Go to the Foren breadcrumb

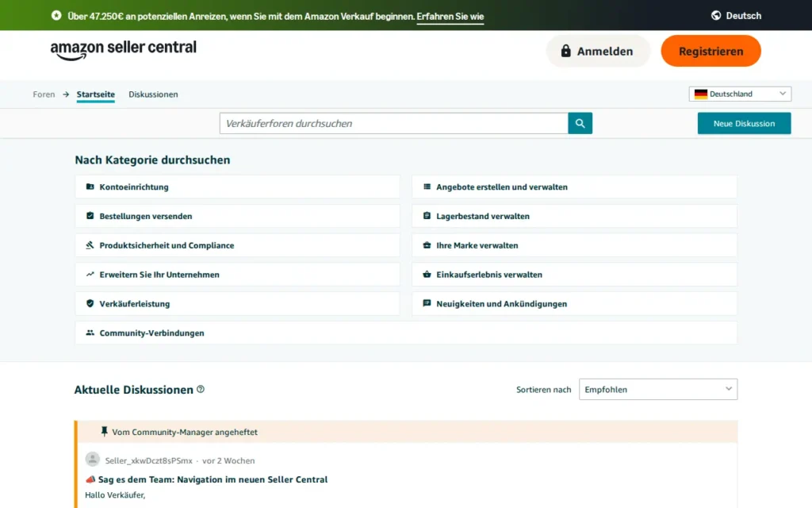(x=44, y=94)
